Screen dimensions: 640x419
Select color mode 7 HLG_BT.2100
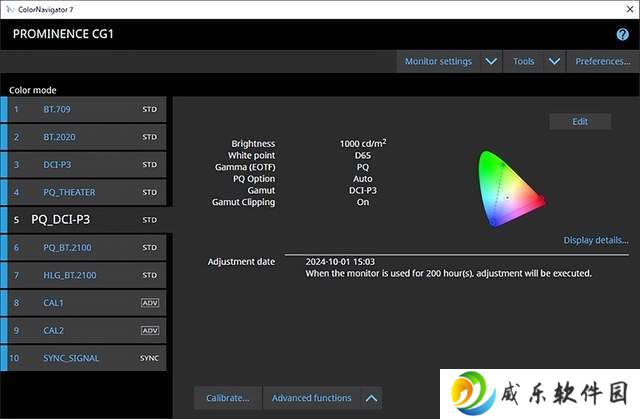[x=83, y=275]
